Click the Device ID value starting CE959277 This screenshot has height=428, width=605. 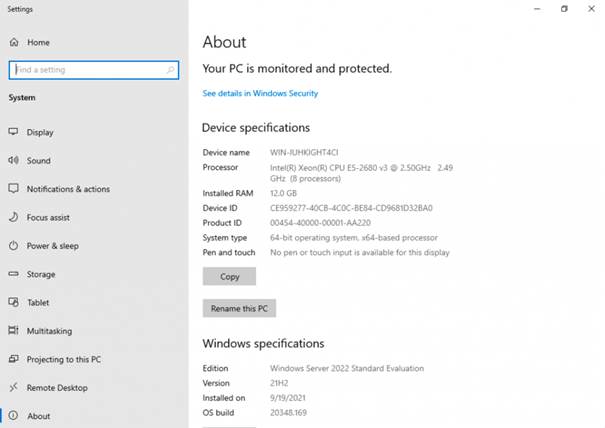pyautogui.click(x=351, y=208)
